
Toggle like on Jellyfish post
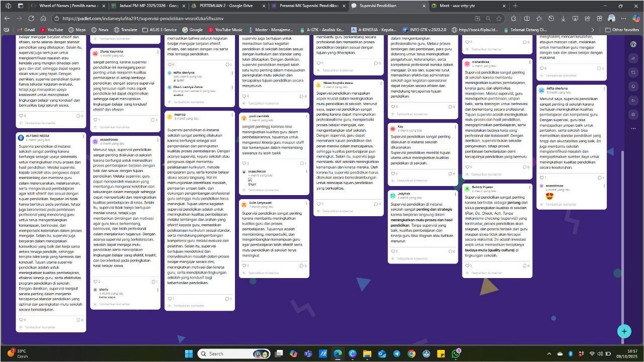[x=393, y=251]
